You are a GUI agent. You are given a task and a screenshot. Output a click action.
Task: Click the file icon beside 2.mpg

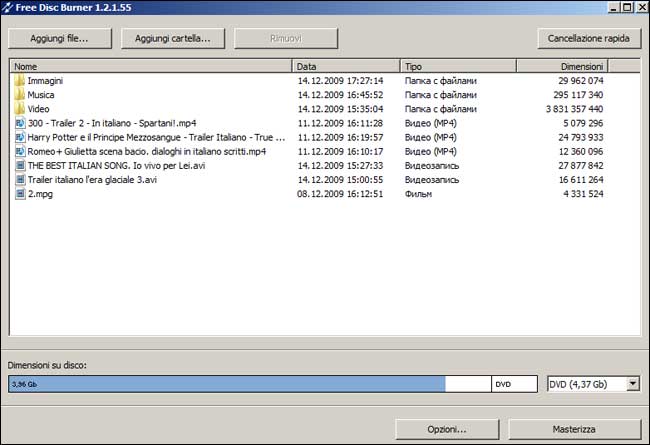tap(20, 194)
